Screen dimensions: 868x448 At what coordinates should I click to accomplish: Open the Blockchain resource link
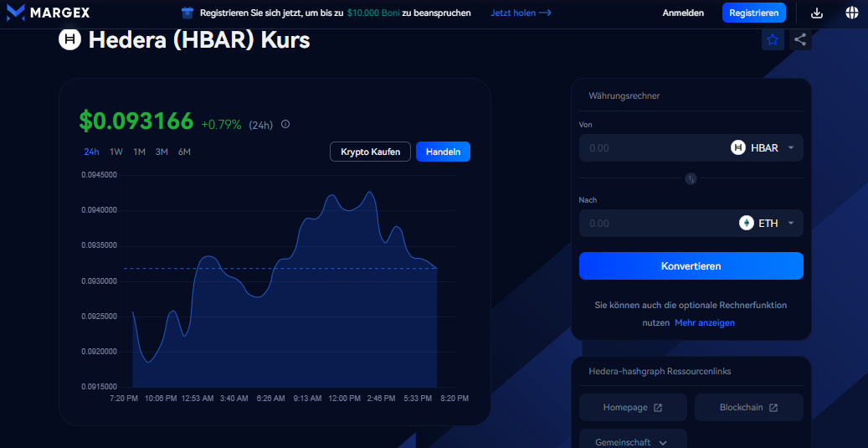point(748,408)
